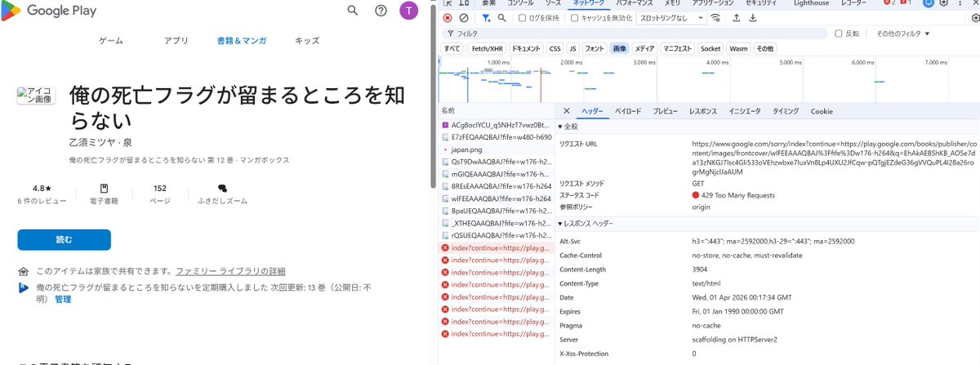Select the プレビュー details tab

click(x=665, y=111)
